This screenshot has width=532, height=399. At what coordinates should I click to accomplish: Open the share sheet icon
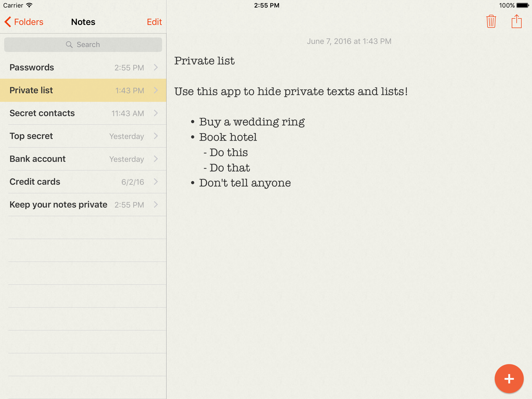(516, 22)
